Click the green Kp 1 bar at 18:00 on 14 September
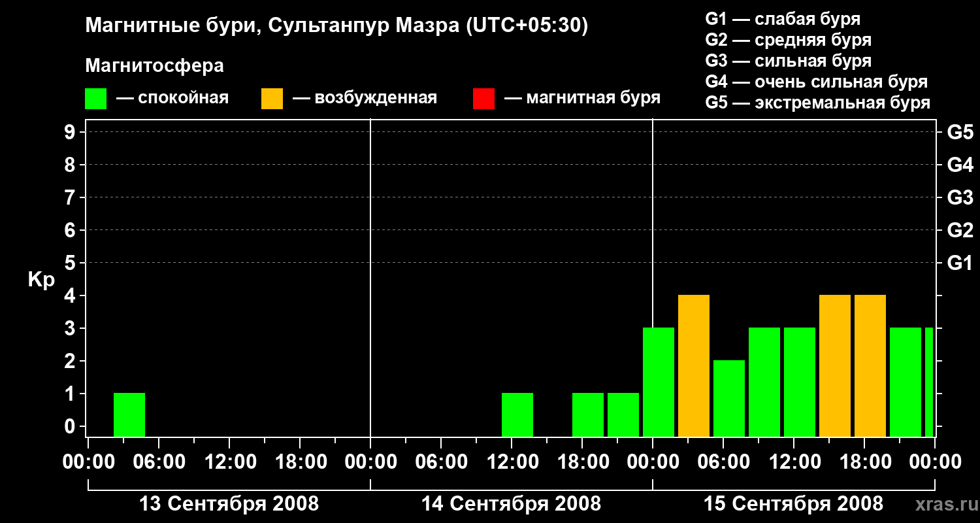The image size is (980, 523). [x=588, y=414]
